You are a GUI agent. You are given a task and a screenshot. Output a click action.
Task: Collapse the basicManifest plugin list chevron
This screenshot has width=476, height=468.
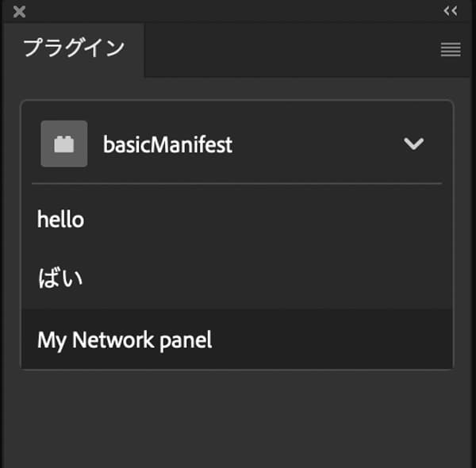click(413, 144)
